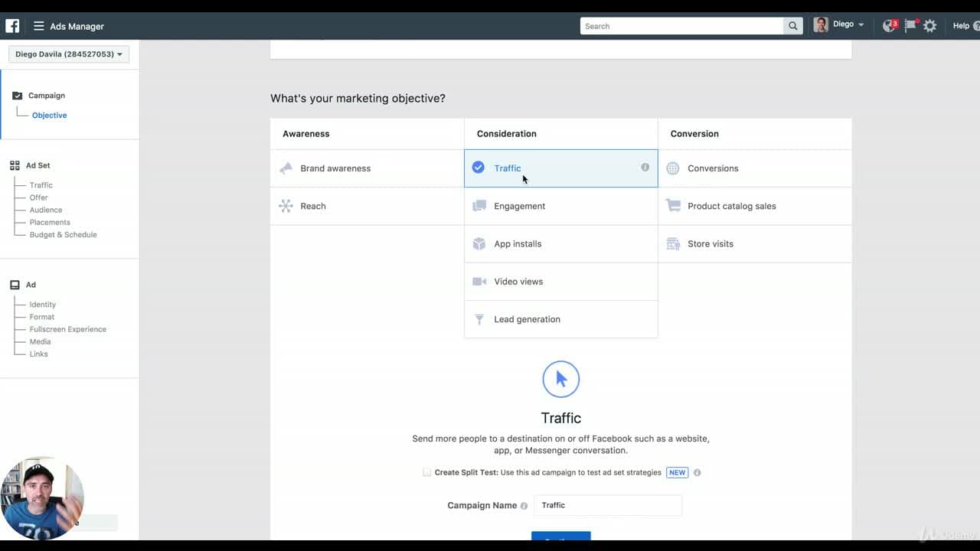Viewport: 980px width, 551px height.
Task: Open Audience under Ad Set
Action: tap(46, 210)
